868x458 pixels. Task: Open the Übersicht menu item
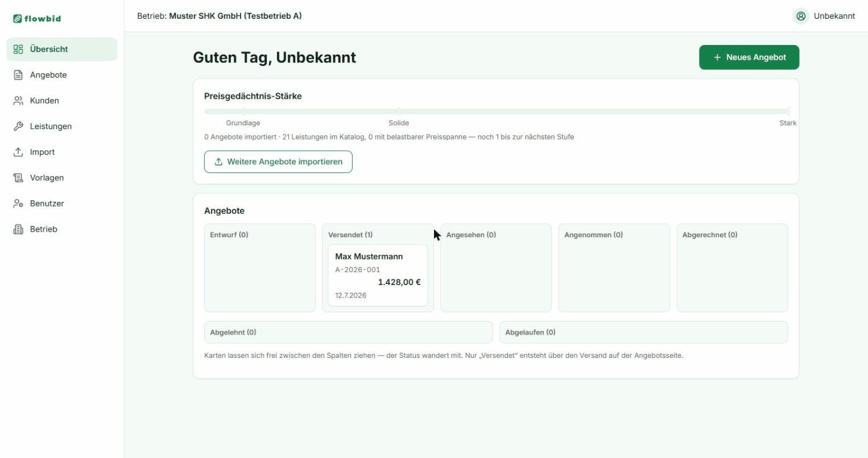(x=62, y=49)
